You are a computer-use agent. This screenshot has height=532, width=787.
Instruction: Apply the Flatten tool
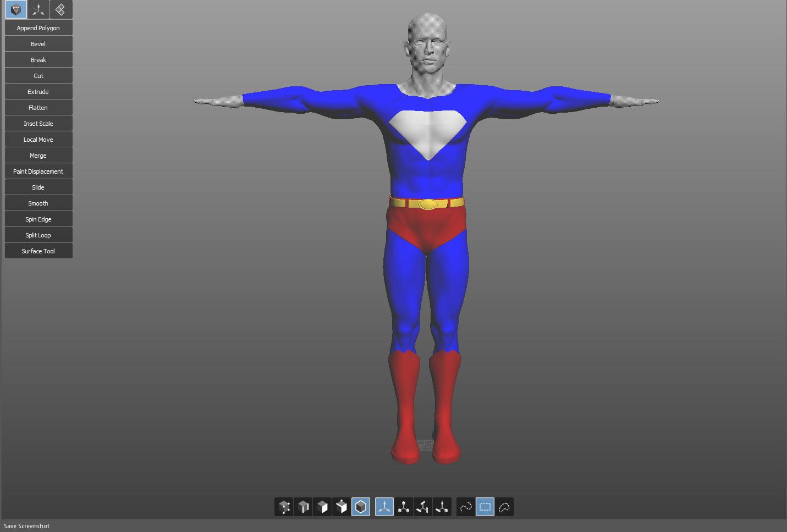coord(38,108)
